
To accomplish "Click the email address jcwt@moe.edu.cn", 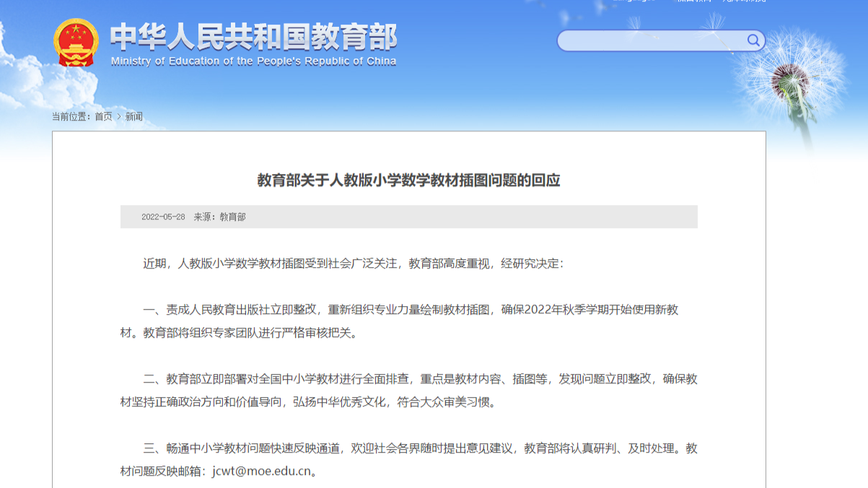I will click(261, 471).
